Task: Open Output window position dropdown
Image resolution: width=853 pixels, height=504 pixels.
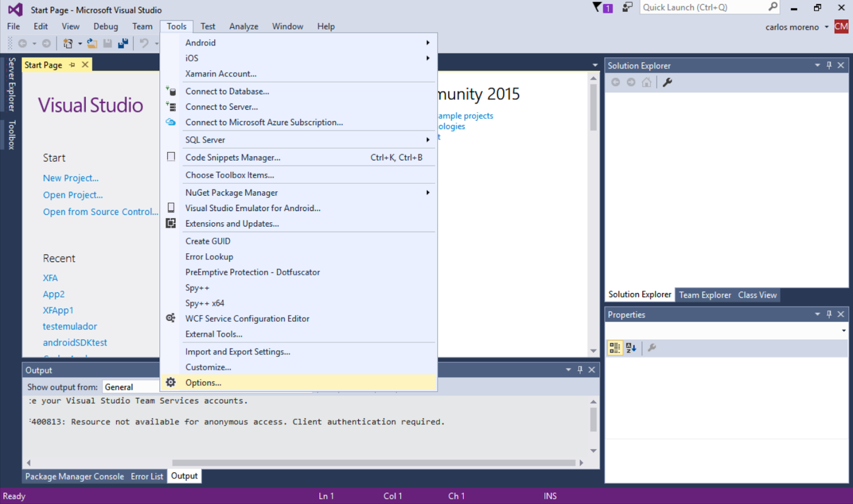Action: coord(568,370)
